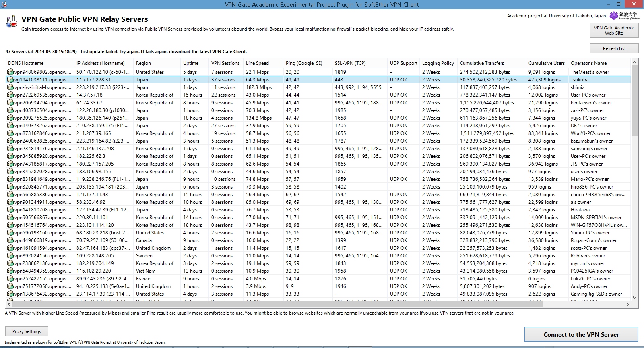
Task: Click the University of Tsukuba logo
Action: [624, 16]
